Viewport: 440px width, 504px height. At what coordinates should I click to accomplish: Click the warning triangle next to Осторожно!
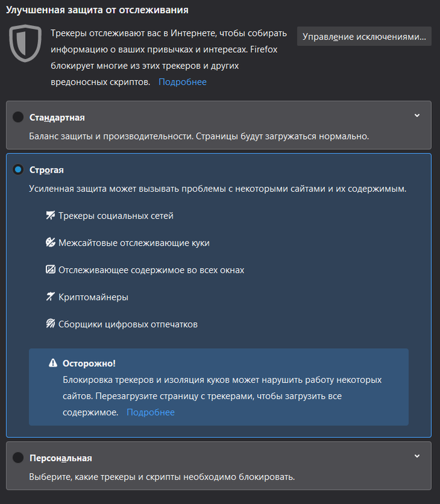point(53,363)
